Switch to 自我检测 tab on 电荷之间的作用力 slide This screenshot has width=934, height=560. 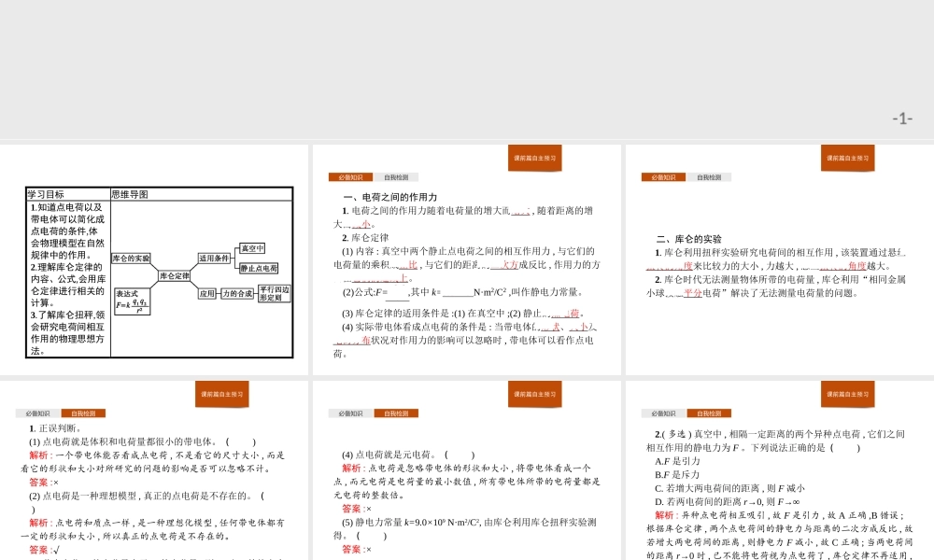[398, 177]
